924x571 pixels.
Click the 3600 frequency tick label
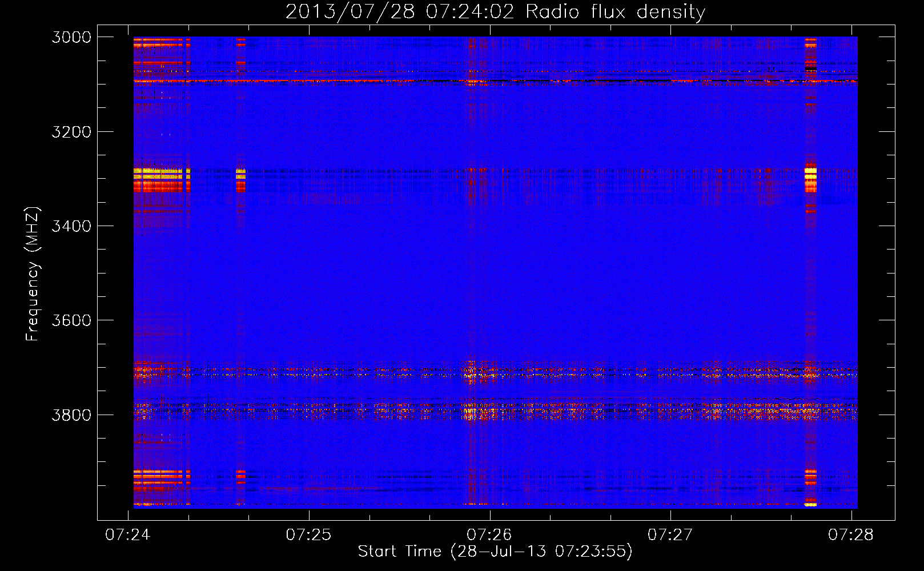click(x=71, y=320)
